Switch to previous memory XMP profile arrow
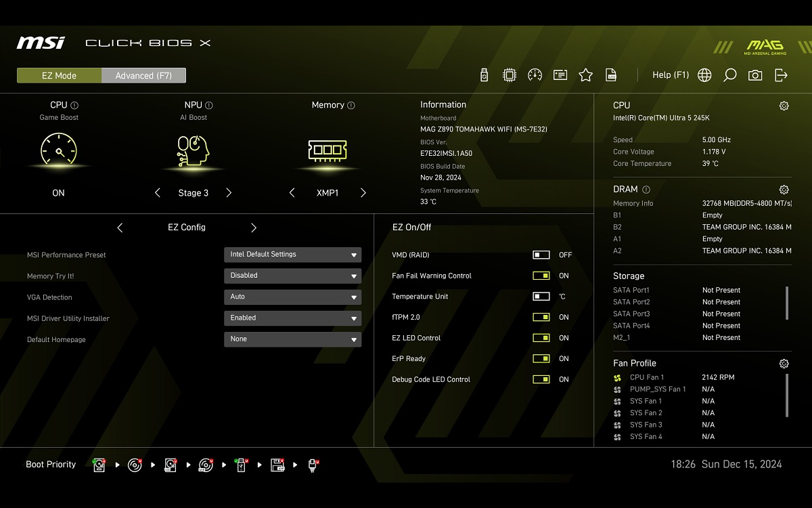 (x=292, y=193)
